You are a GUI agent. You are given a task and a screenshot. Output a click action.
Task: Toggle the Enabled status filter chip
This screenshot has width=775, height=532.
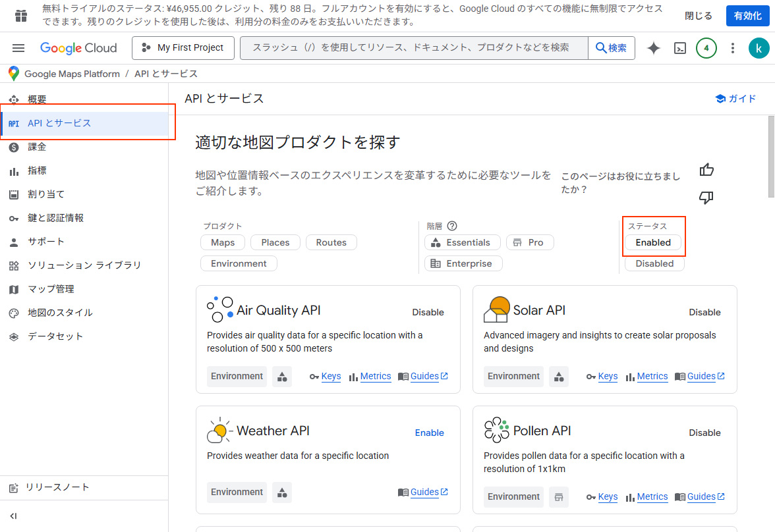click(x=653, y=242)
